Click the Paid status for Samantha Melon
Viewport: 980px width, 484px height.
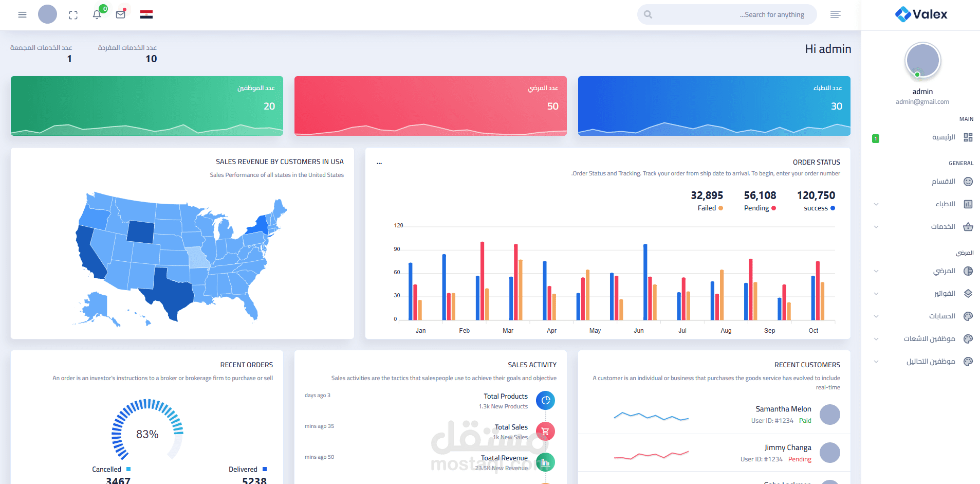coord(805,421)
